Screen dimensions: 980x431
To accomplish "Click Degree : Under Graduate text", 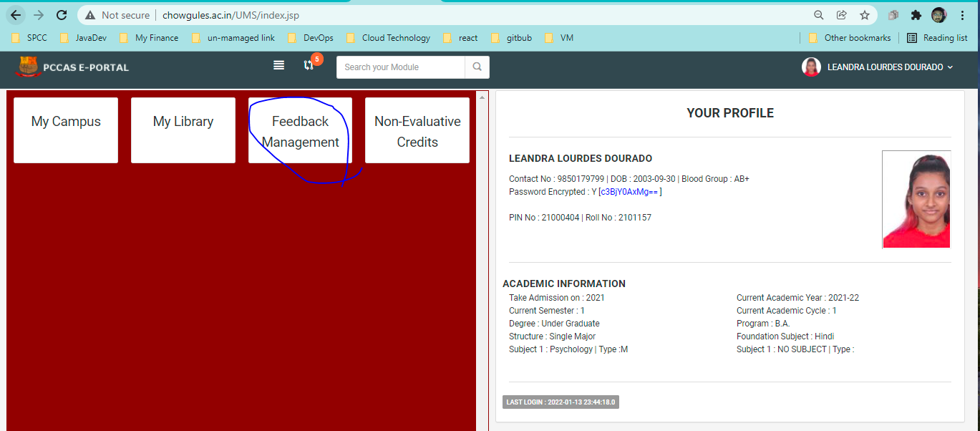I will coord(554,324).
